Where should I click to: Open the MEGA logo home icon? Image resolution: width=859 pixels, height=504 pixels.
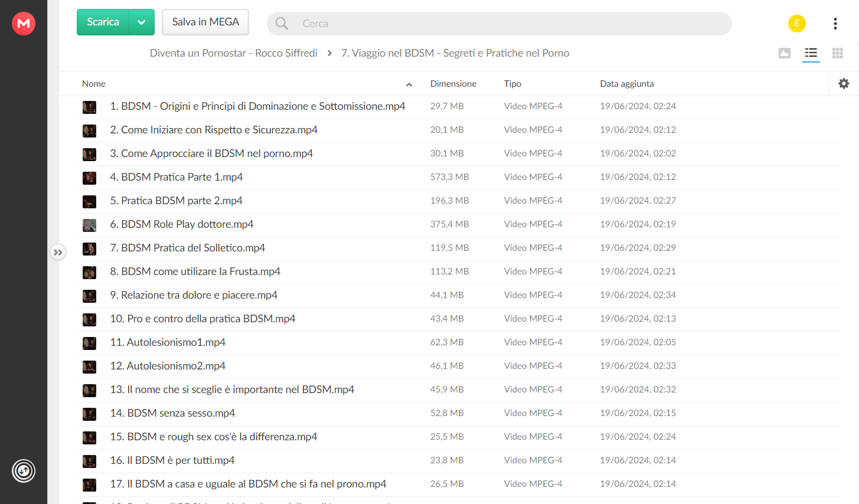(x=24, y=24)
